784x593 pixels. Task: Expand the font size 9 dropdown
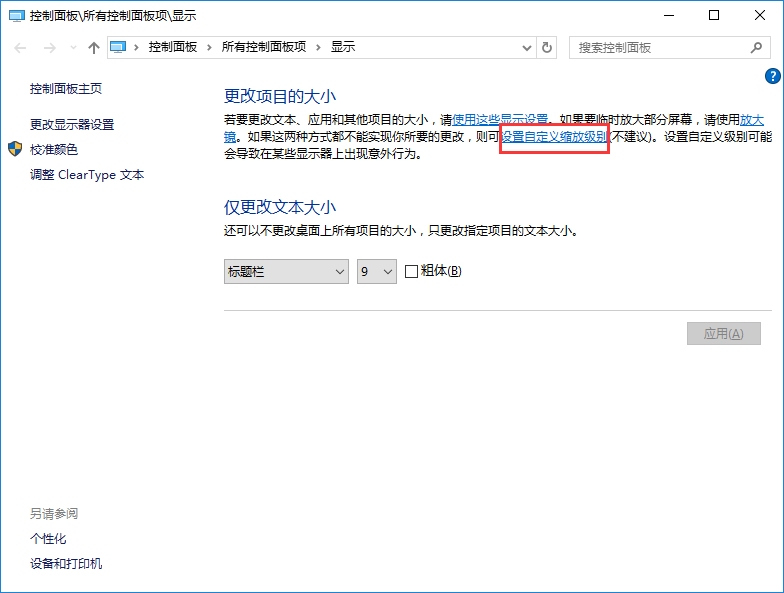click(377, 271)
